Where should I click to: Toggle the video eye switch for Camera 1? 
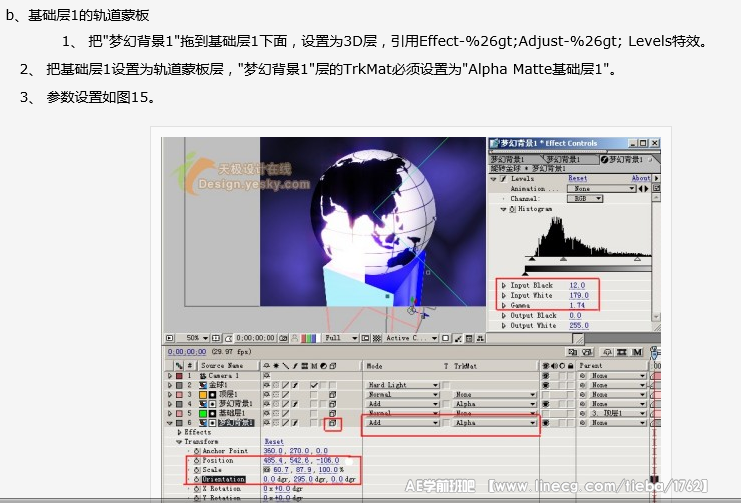546,375
